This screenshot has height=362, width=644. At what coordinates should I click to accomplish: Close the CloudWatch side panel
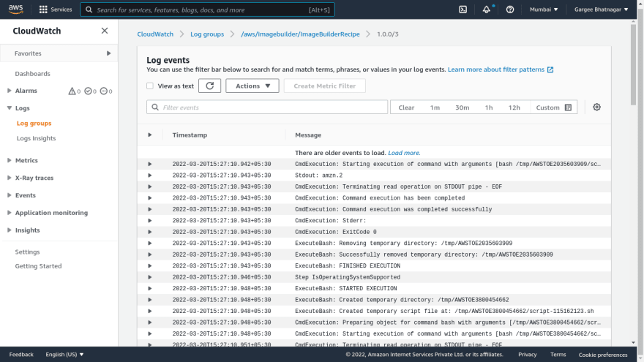pyautogui.click(x=105, y=31)
